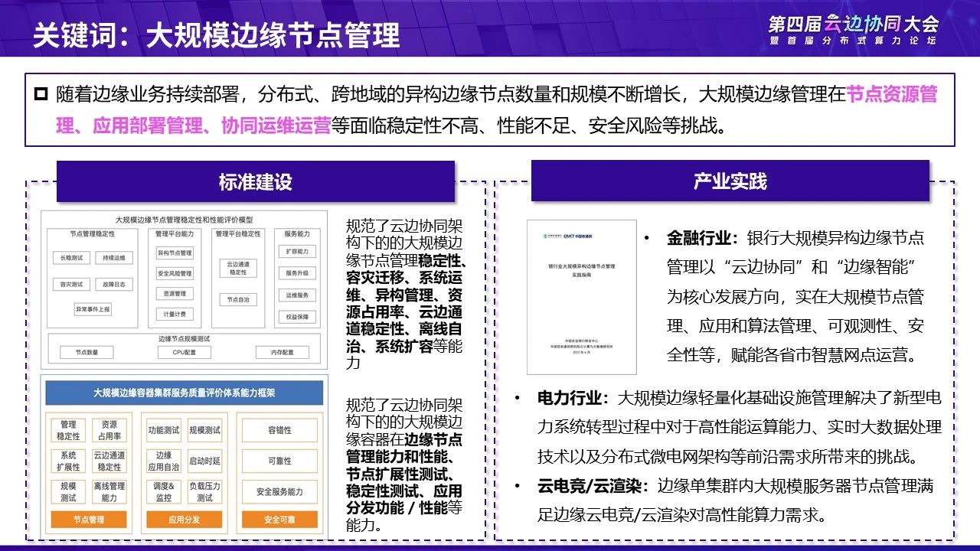The width and height of the screenshot is (980, 551).
Task: Select the 安全风险管理 box
Action: click(175, 273)
